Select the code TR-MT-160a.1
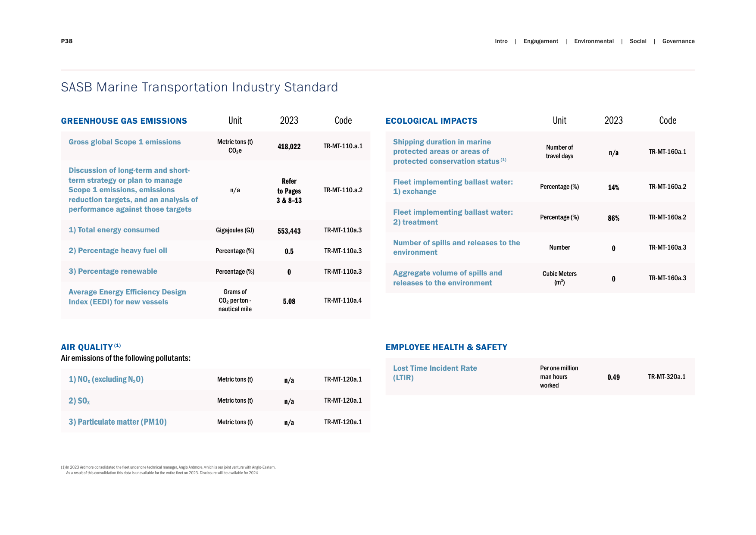Image resolution: width=756 pixels, height=535 pixels. [x=668, y=152]
